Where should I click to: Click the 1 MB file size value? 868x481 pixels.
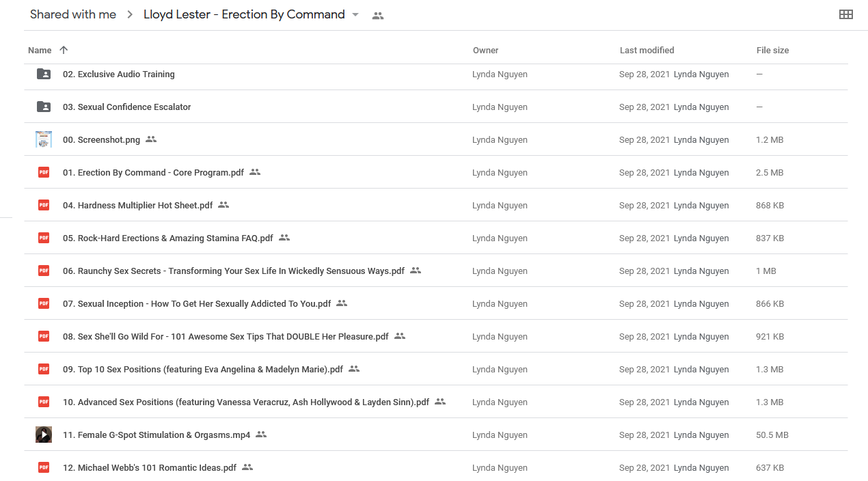[766, 271]
